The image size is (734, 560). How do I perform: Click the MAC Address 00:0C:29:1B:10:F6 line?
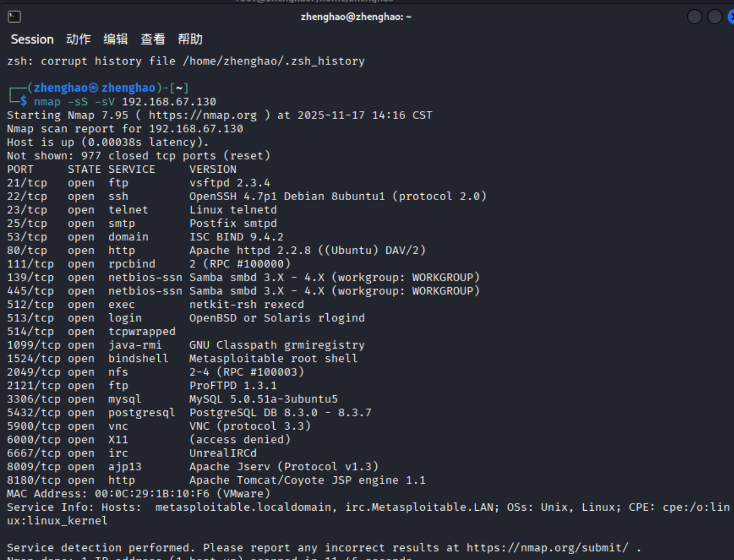point(138,493)
